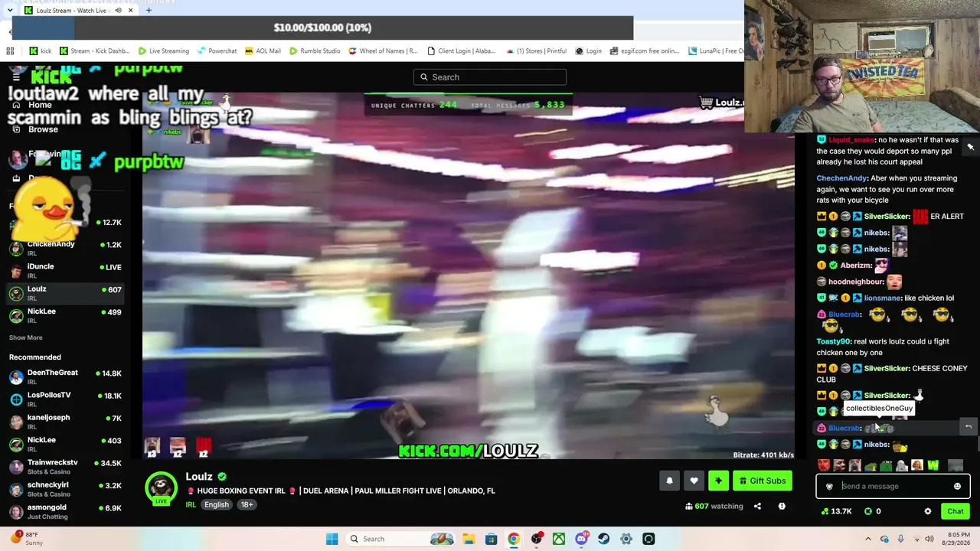Open asmongold recommended channel
980x551 pixels.
(65, 511)
